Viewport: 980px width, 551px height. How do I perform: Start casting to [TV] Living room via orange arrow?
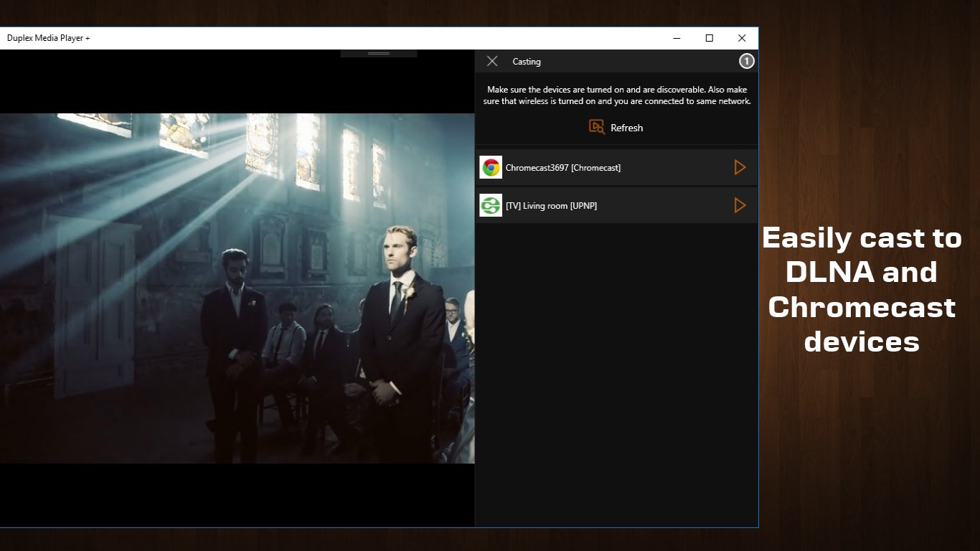coord(740,205)
